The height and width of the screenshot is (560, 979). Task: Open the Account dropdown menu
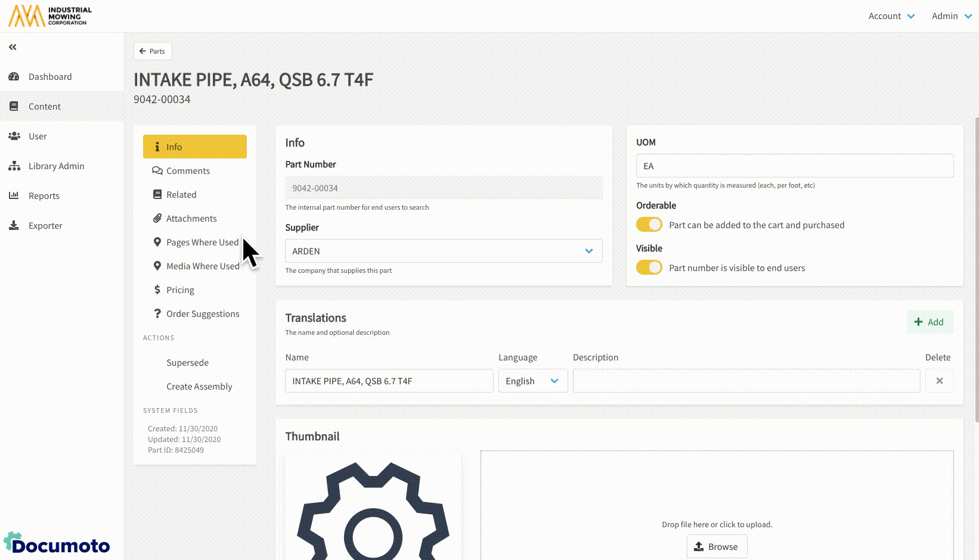891,16
